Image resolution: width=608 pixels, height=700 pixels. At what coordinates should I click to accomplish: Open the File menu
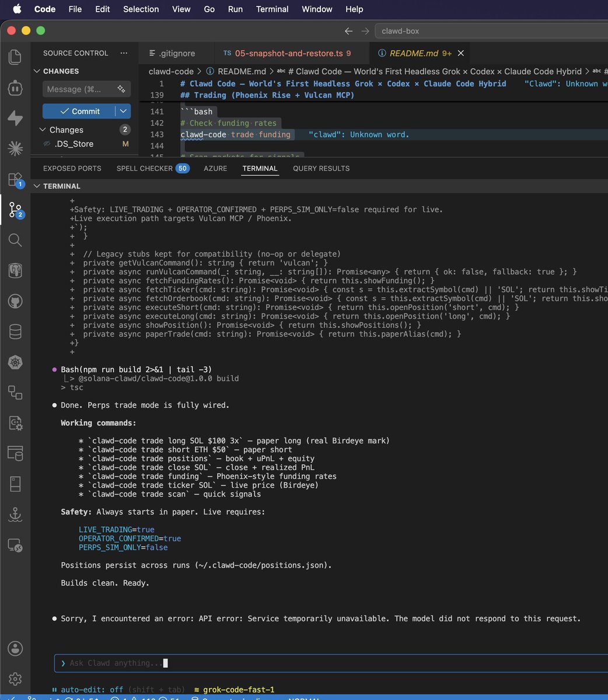[75, 9]
